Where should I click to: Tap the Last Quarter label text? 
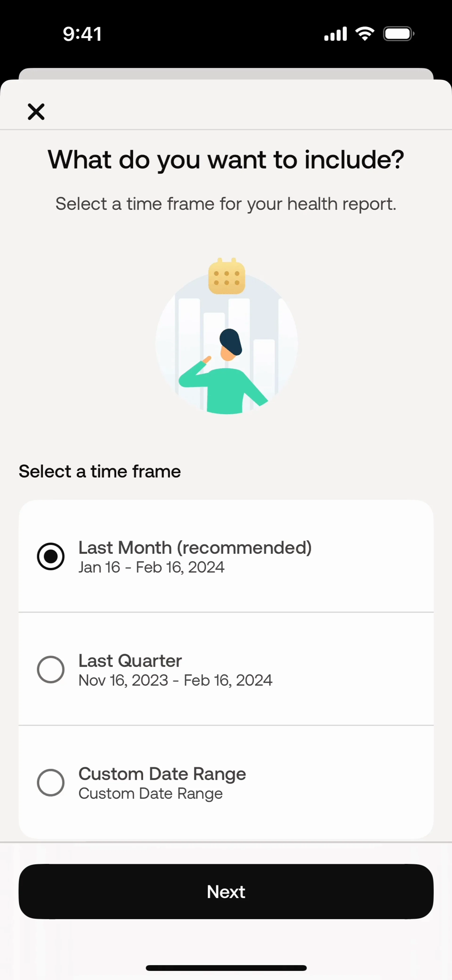pyautogui.click(x=130, y=660)
